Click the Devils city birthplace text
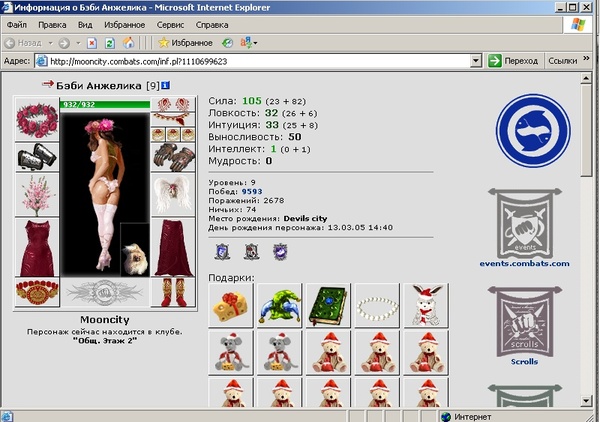The image size is (600, 422). [x=305, y=219]
